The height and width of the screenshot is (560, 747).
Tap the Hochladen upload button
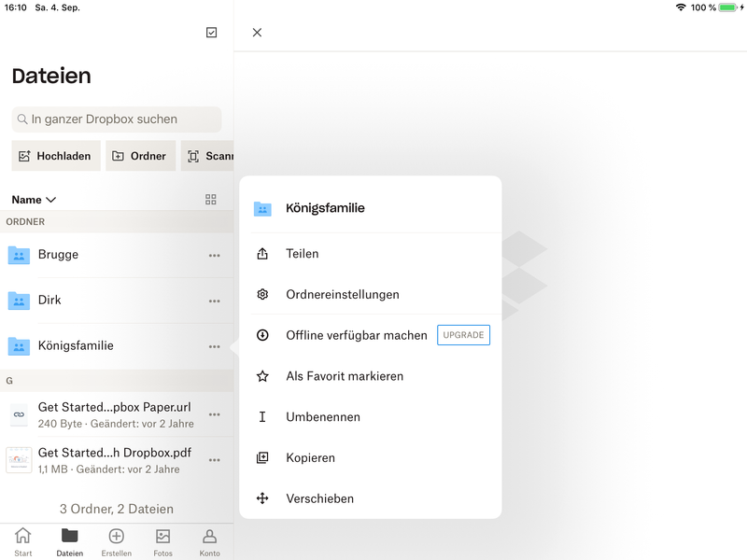(56, 156)
